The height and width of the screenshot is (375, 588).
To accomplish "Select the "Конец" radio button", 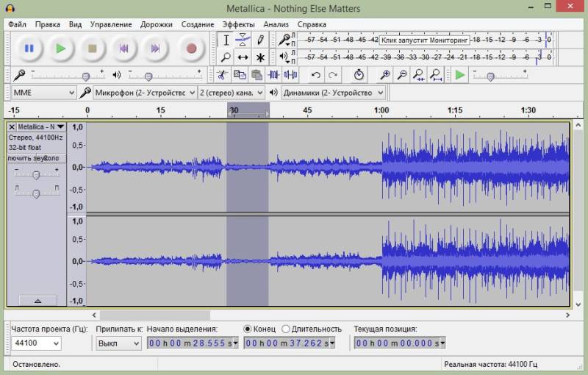I will click(248, 329).
